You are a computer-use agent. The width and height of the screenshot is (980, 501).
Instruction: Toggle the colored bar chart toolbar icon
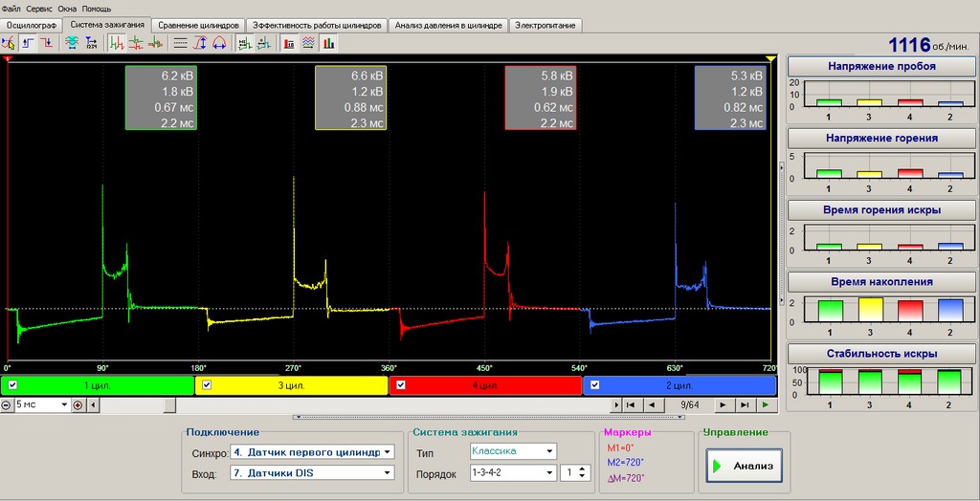[329, 43]
